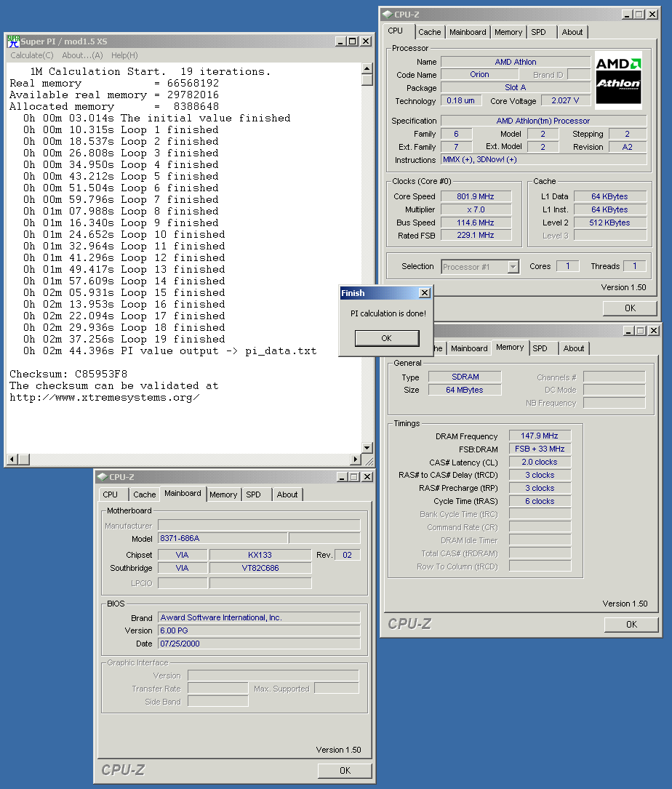The width and height of the screenshot is (672, 789).
Task: Minimize the CPU-Z Mainboard window
Action: (x=343, y=476)
